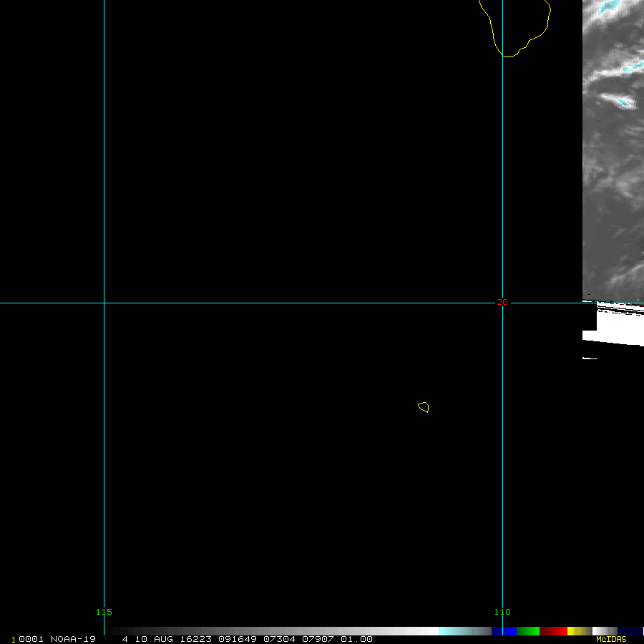The width and height of the screenshot is (644, 644).
Task: Click the 091649 time stamp
Action: (238, 639)
